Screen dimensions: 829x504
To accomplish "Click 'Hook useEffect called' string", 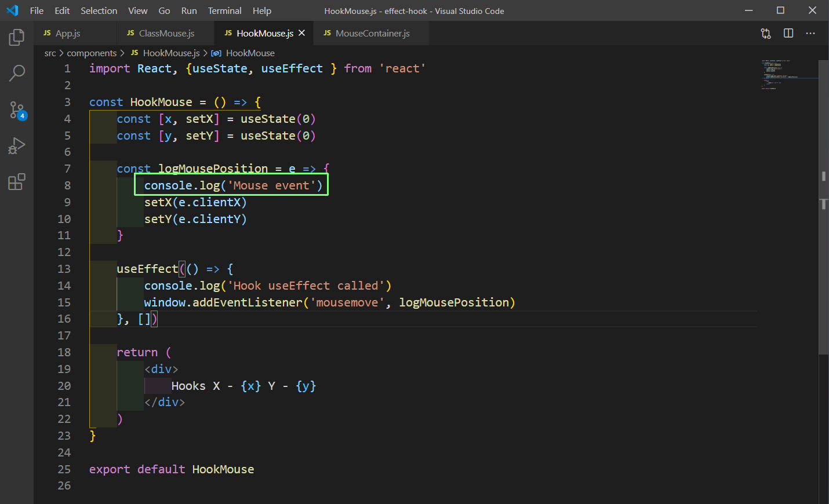I will (306, 286).
